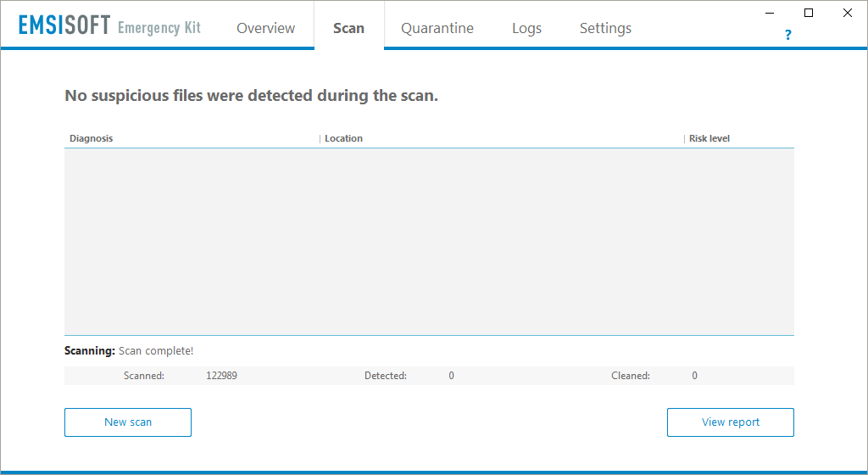
Task: Click the 'Scanned:' label
Action: pyautogui.click(x=144, y=376)
